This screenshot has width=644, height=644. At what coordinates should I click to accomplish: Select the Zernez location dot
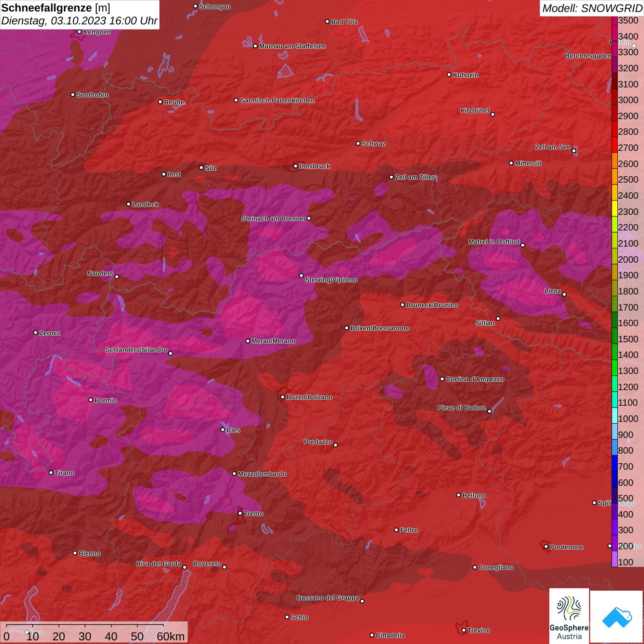36,333
